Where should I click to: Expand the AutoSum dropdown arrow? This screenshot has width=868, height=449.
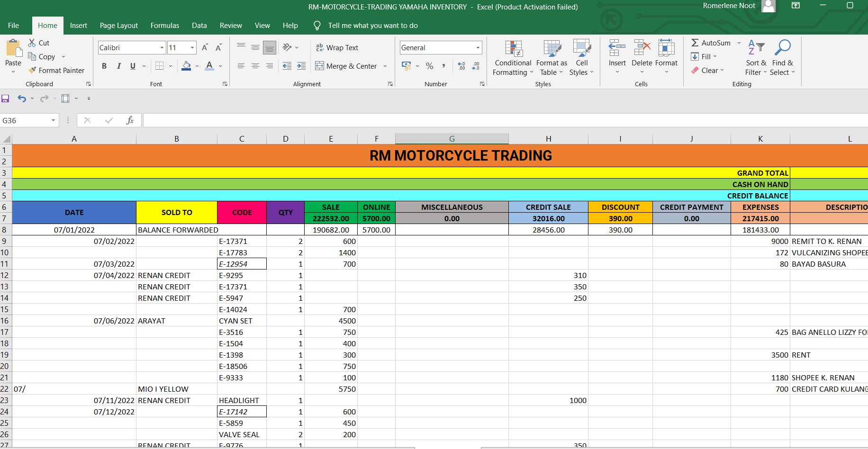[x=739, y=43]
